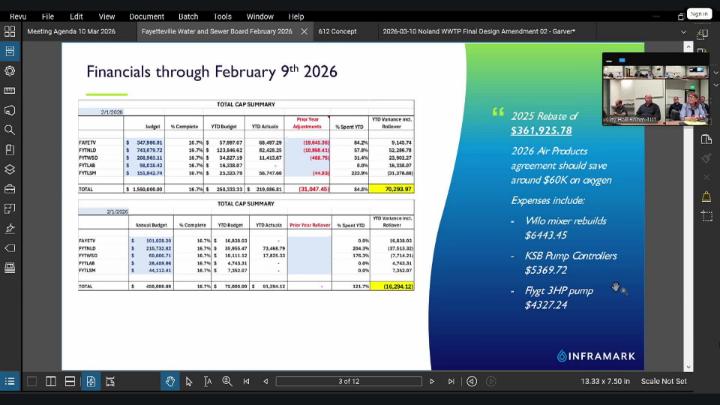Expand the bottom-left panel list menu
720x405 pixels.
[10, 381]
